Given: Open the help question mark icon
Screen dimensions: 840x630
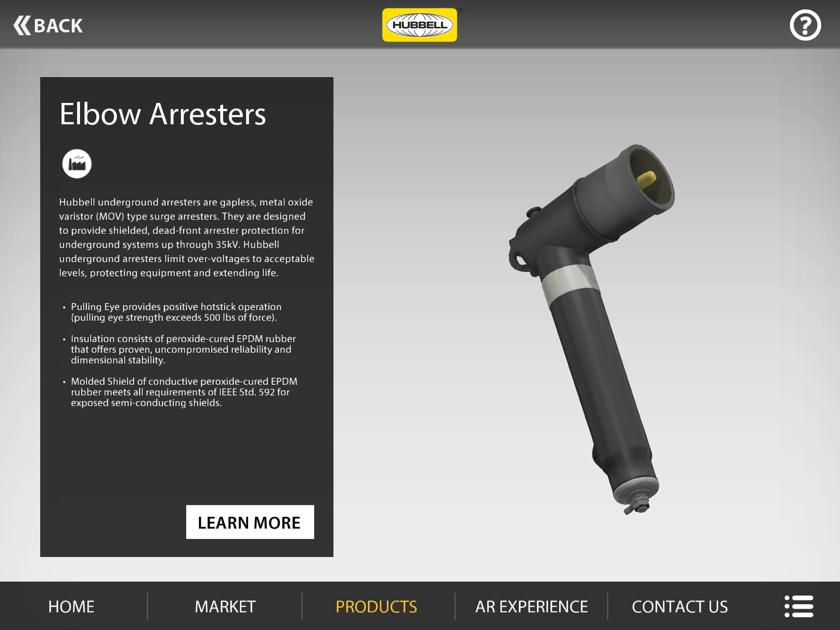Looking at the screenshot, I should (805, 25).
